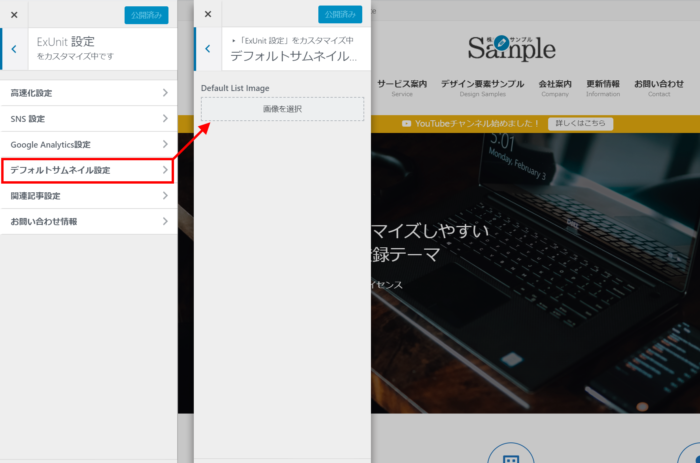
Task: Open 関連記事設定 section
Action: [89, 196]
